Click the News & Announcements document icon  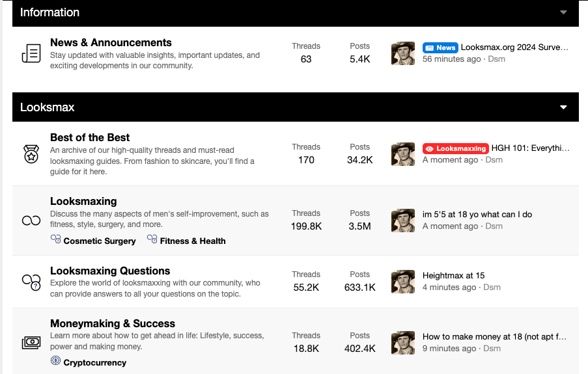point(31,54)
